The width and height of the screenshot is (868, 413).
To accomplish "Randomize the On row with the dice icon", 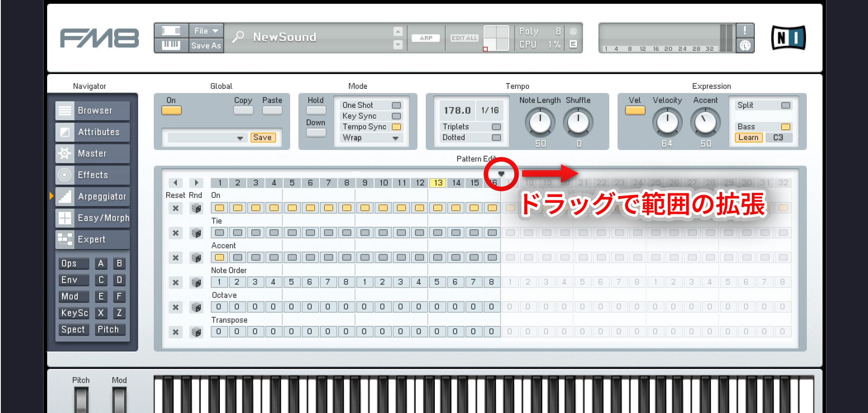I will [196, 208].
